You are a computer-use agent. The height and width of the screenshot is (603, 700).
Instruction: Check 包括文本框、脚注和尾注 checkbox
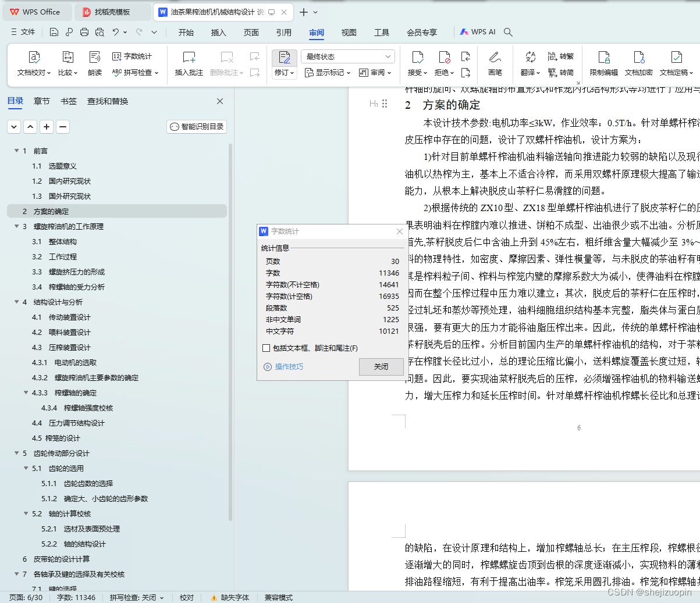(267, 348)
